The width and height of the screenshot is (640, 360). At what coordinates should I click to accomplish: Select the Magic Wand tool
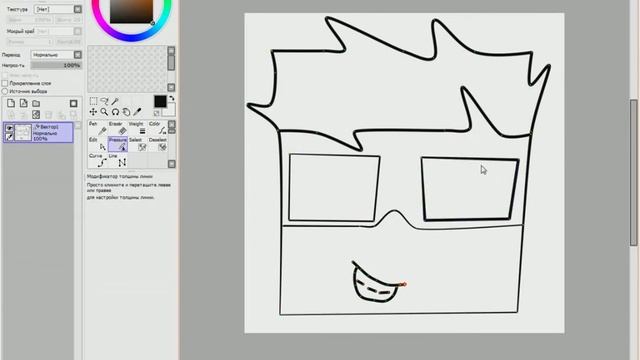click(116, 101)
